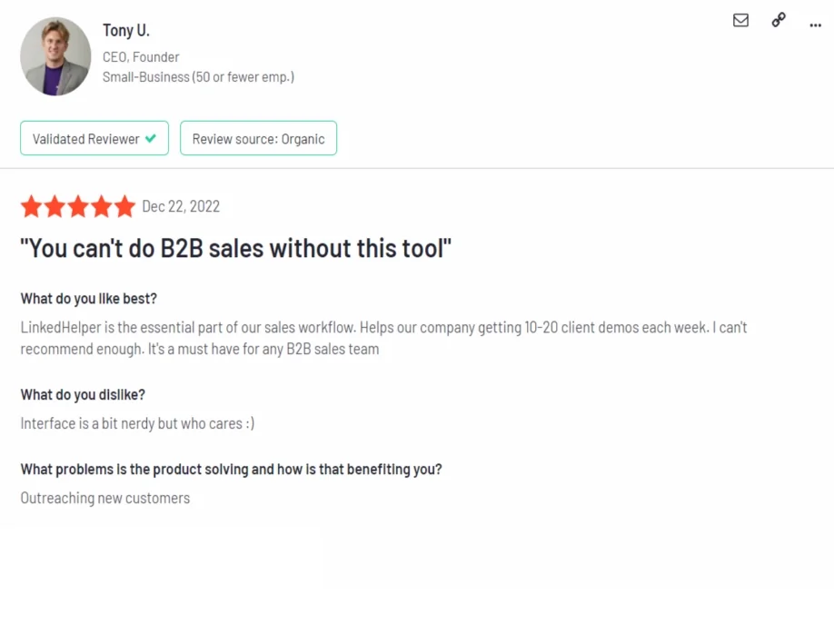Click Tony U.'s profile photo
This screenshot has width=834, height=644.
[55, 56]
